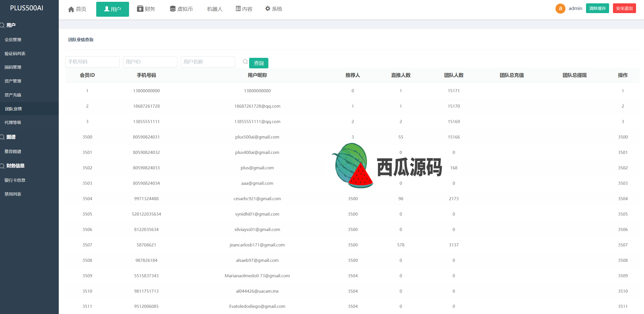Screen dimensions: 644x314
Task: Focus the 手机号码 search field
Action: (x=92, y=62)
